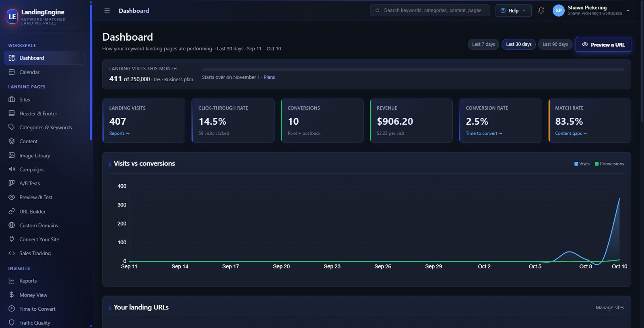644x328 pixels.
Task: Open the Calendar page
Action: (x=44, y=72)
